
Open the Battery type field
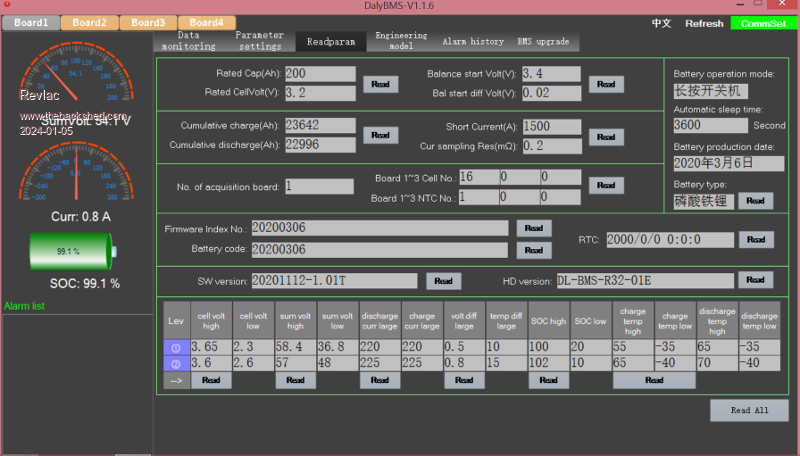click(704, 200)
